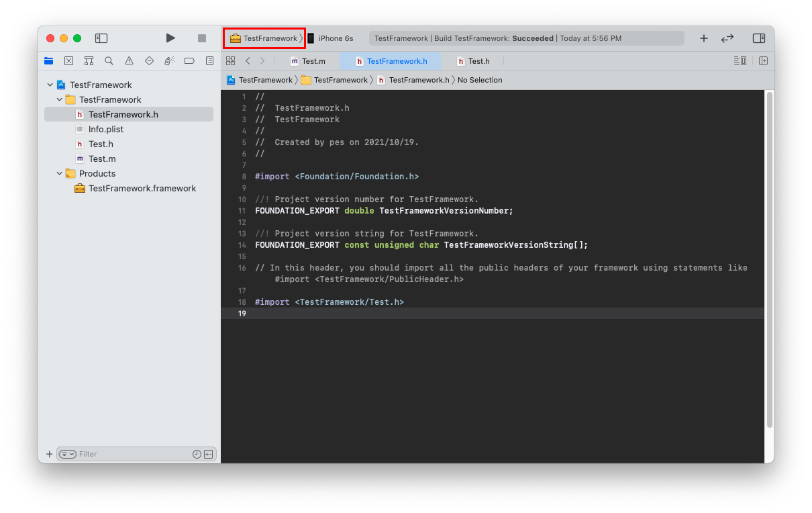The width and height of the screenshot is (812, 513).
Task: Run the TestFramework scheme
Action: 170,38
